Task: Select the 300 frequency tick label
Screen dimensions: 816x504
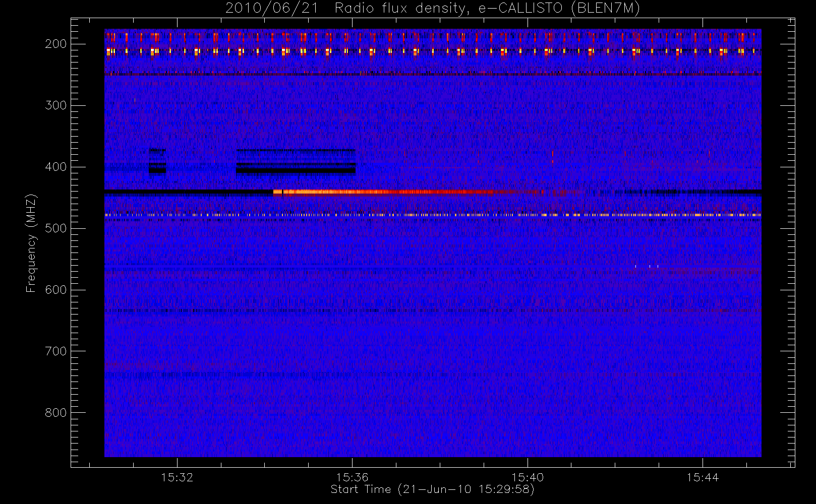Action: (56, 105)
